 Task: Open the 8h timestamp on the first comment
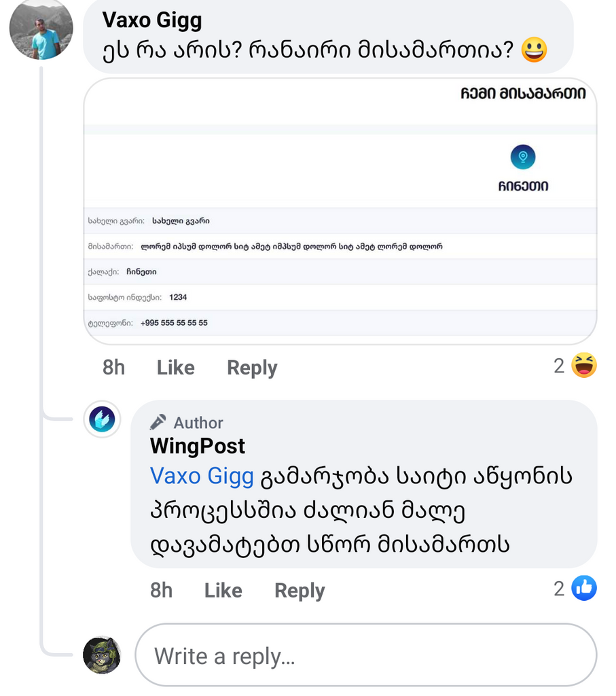[x=113, y=368]
